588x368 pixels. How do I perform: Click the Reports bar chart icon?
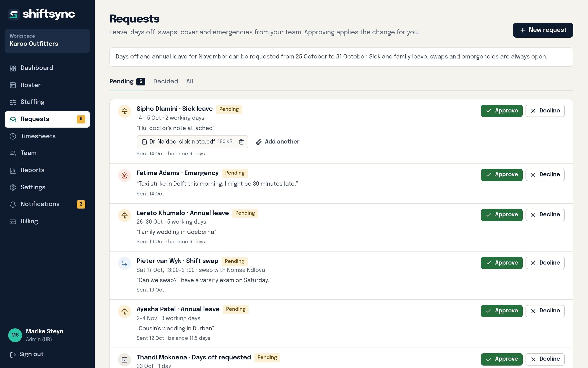tap(13, 170)
